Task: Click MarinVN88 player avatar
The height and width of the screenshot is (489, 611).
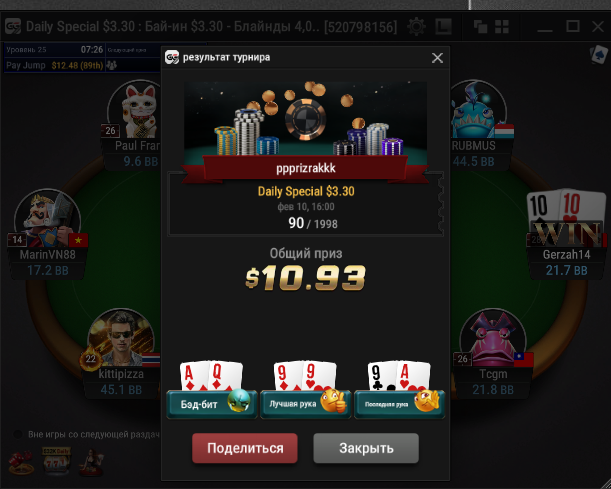Action: pos(48,219)
